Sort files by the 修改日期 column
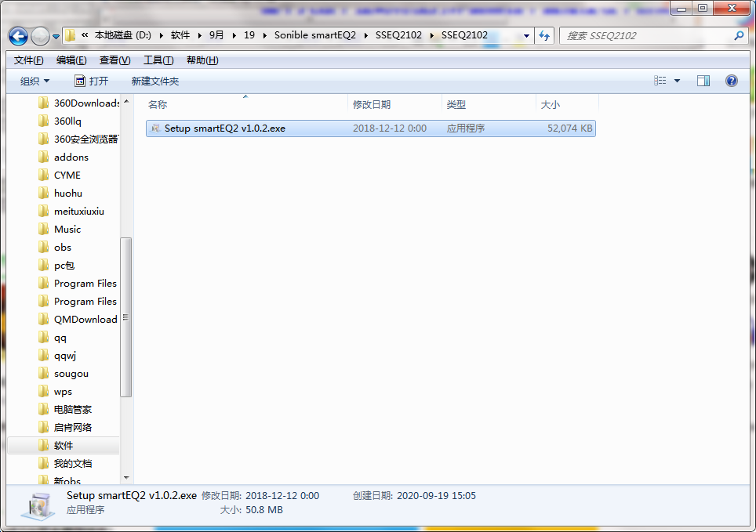 (395, 104)
